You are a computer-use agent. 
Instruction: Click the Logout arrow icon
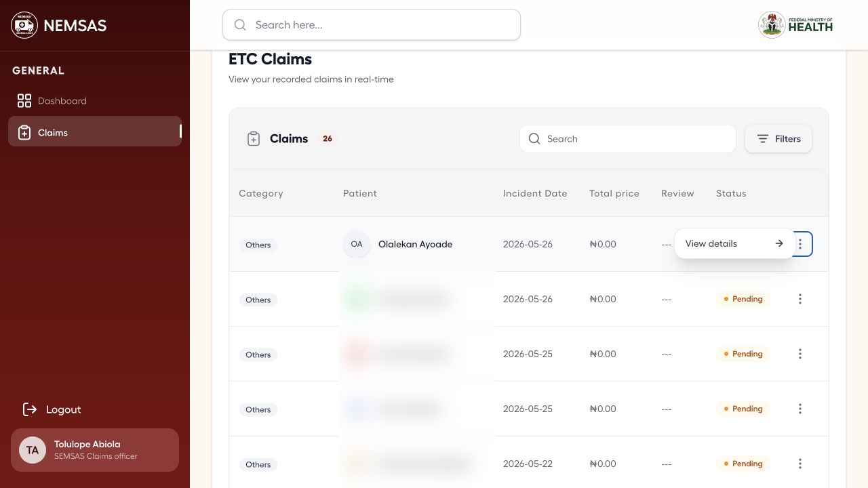30,409
